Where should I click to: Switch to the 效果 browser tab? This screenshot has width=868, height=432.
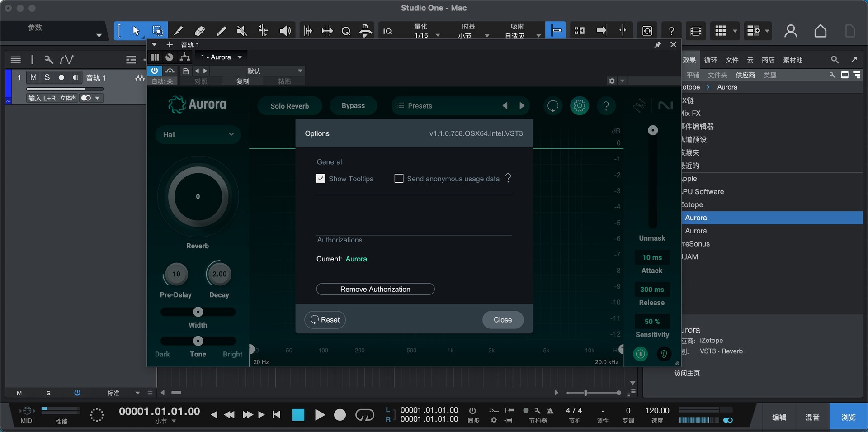click(689, 60)
